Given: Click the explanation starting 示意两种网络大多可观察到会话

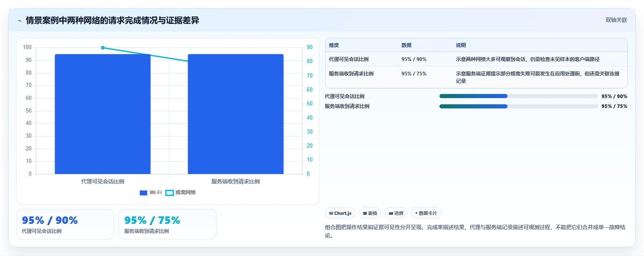Looking at the screenshot, I should click(528, 59).
